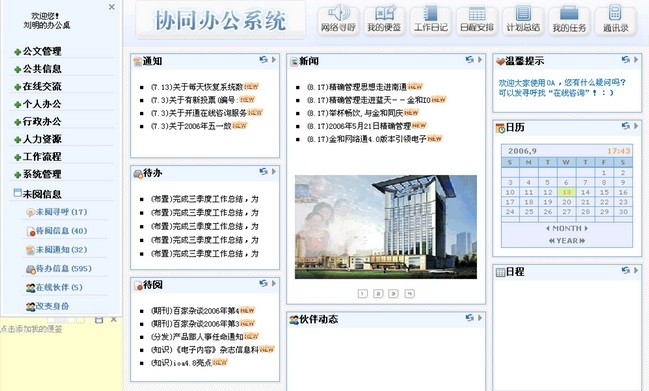Viewport: 649px width, 391px height.
Task: Expand 系统管理 menu
Action: pos(38,174)
